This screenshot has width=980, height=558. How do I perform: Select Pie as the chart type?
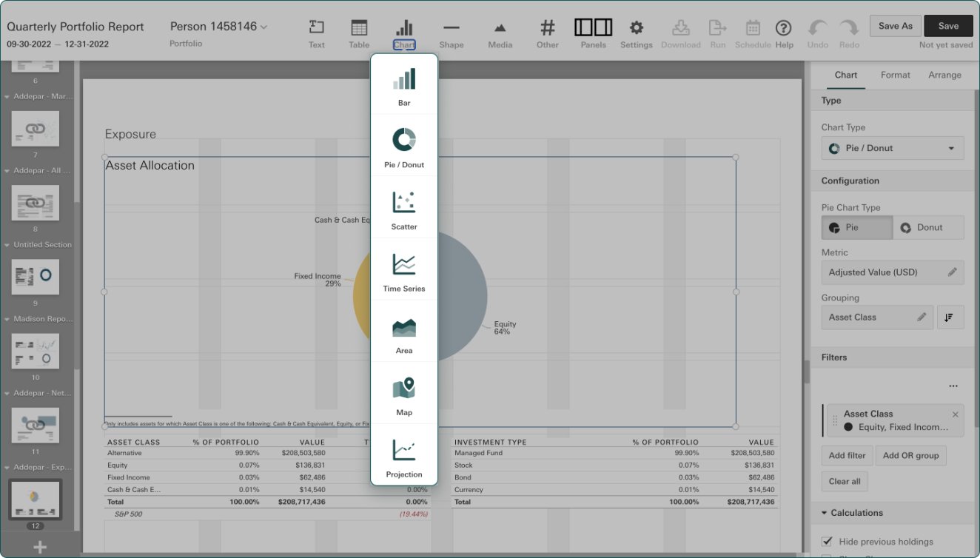tap(857, 228)
